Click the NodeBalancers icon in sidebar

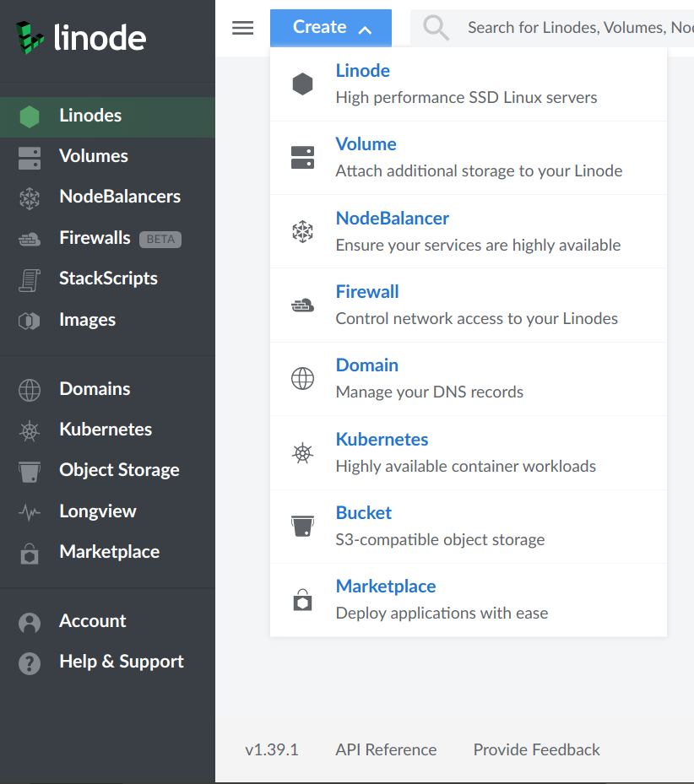click(x=30, y=198)
